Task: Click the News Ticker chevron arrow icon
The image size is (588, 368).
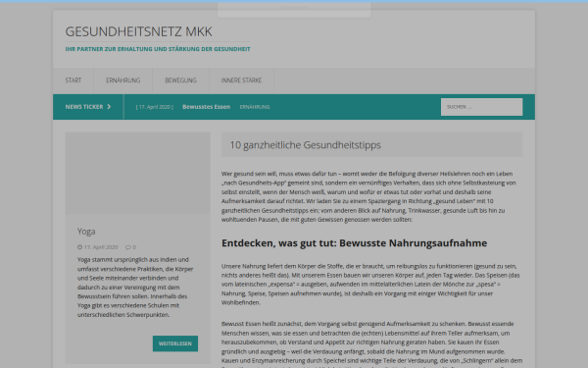Action: [x=109, y=107]
